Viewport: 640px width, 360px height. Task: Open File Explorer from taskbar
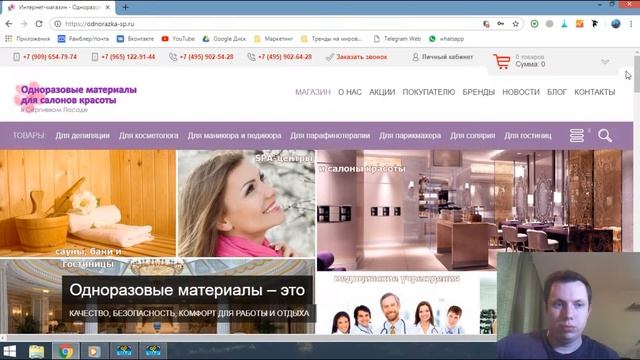point(36,351)
